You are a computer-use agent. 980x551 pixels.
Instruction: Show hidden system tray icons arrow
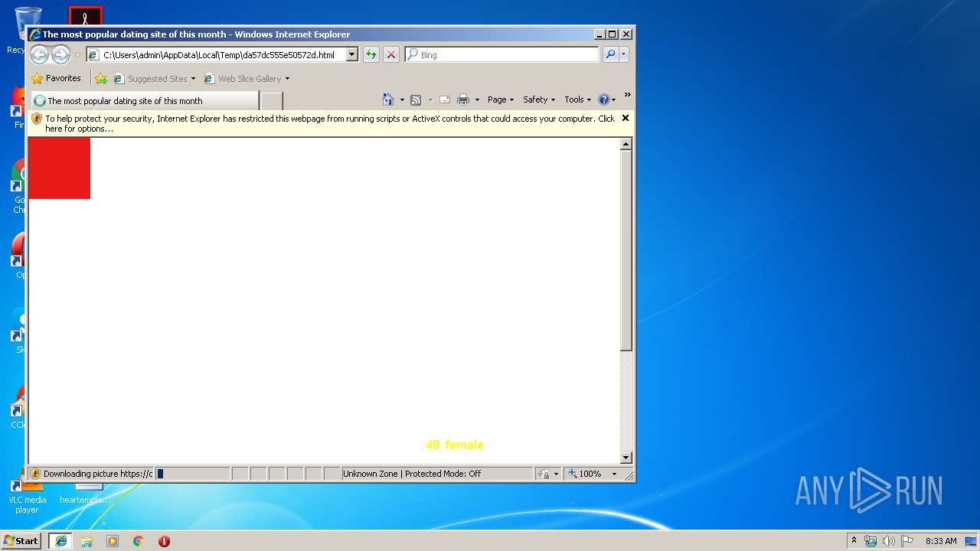(x=854, y=540)
